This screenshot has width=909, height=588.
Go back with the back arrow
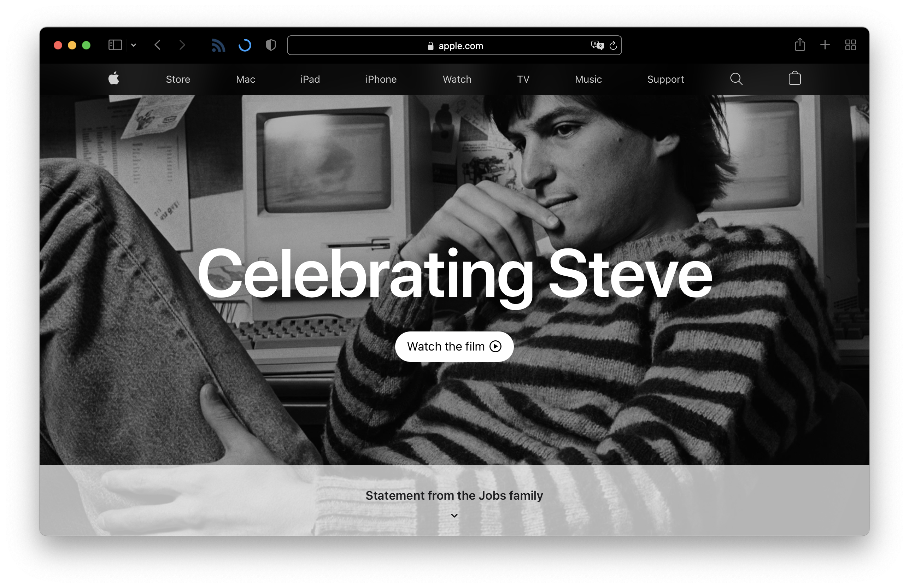pos(158,45)
